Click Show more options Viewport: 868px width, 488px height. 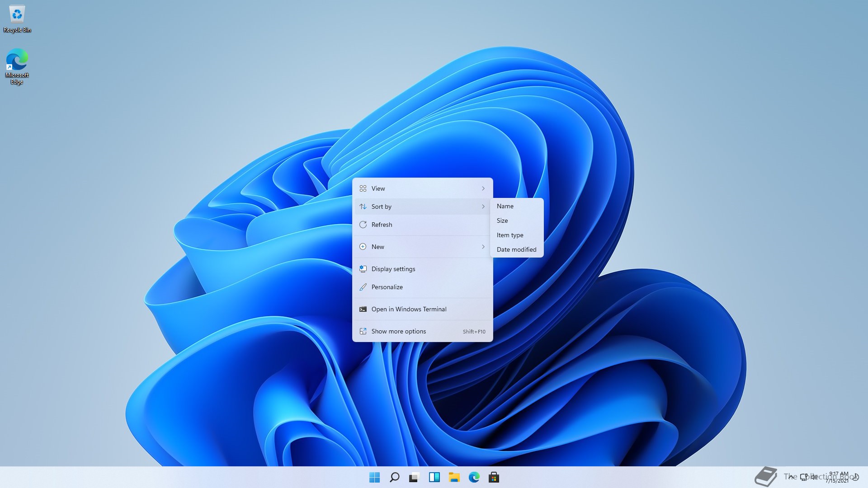coord(422,331)
